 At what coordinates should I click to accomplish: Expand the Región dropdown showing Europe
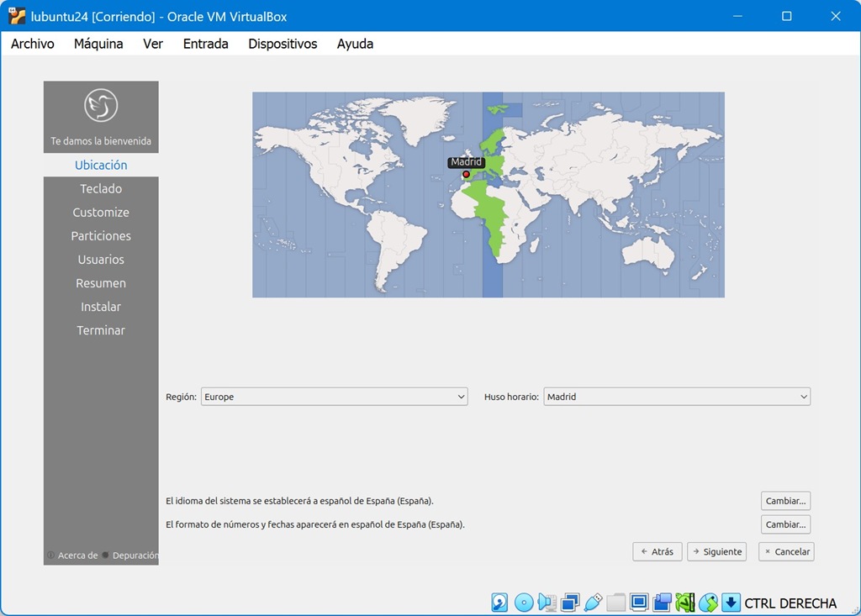click(x=334, y=397)
